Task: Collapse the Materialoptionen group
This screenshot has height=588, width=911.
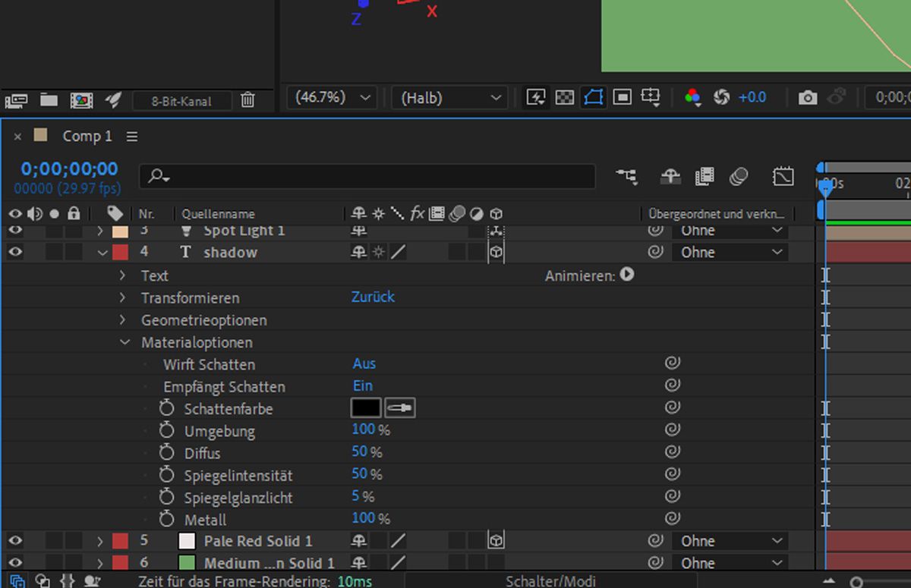Action: (125, 342)
